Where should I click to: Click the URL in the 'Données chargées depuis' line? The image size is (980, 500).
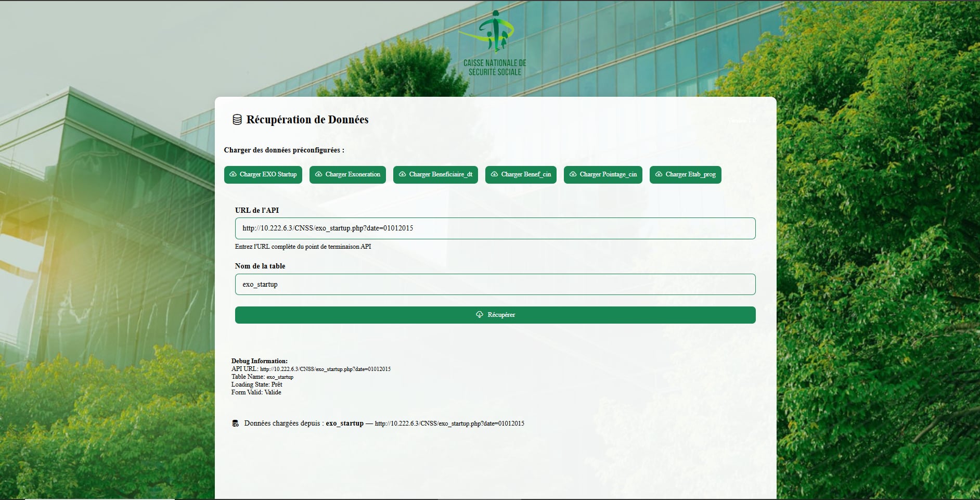(x=449, y=424)
